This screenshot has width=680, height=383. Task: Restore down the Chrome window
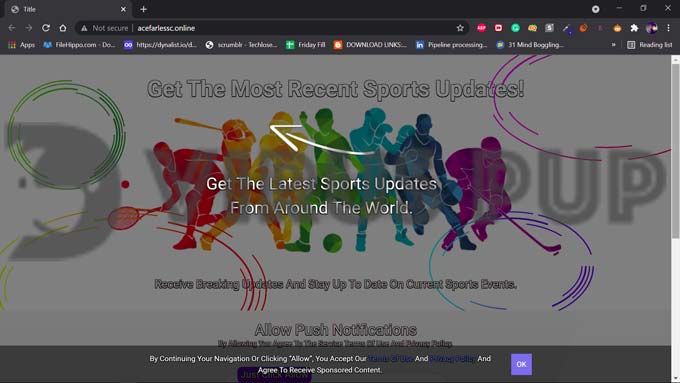coord(644,9)
